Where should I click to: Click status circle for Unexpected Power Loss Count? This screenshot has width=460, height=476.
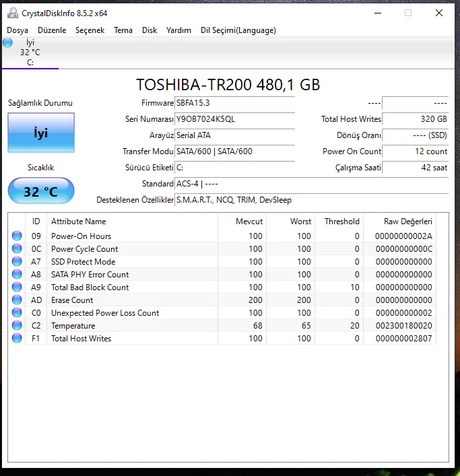[x=17, y=312]
